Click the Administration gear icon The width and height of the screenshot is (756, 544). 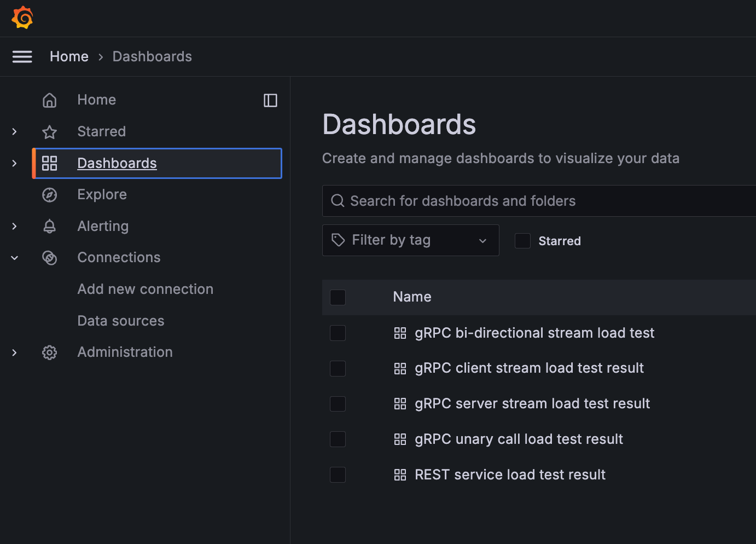coord(50,352)
